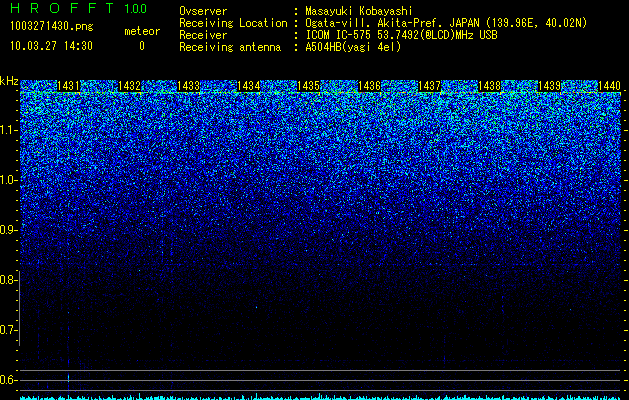Click the 0.7 frequency axis label
629x400 pixels.
click(8, 330)
